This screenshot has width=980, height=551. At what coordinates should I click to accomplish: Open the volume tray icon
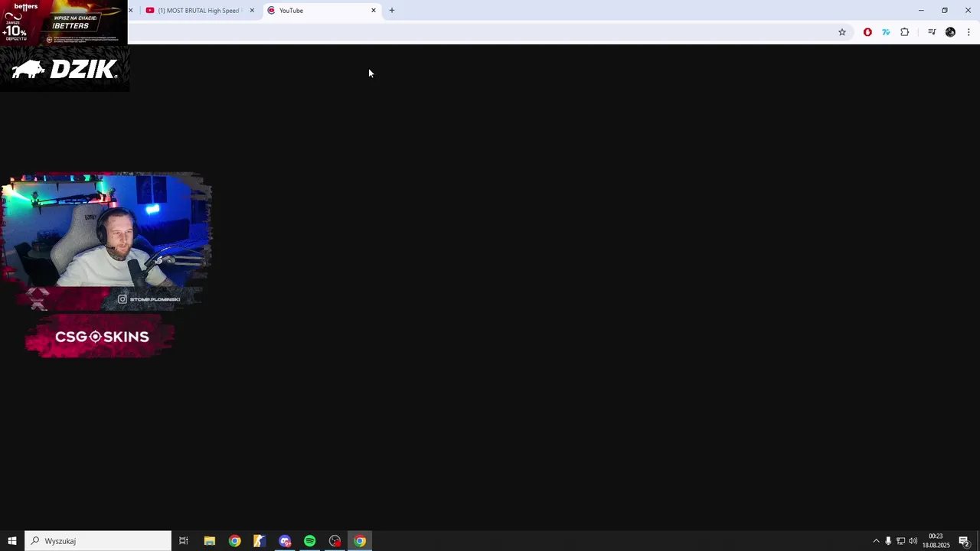(x=913, y=541)
